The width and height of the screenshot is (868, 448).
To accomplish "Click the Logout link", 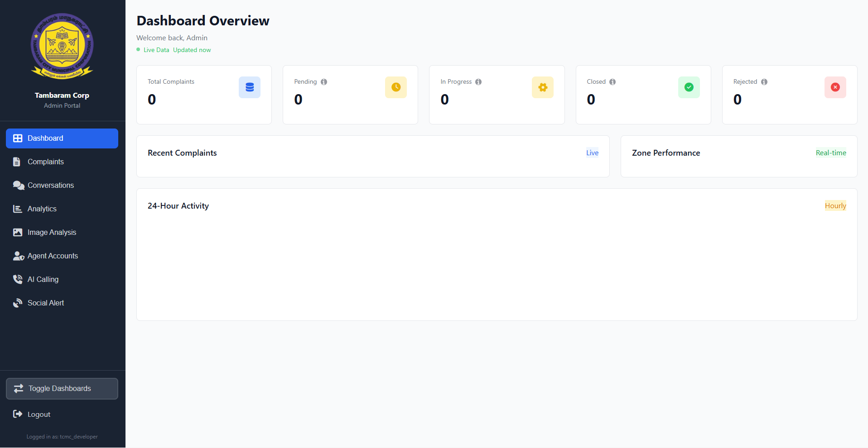I will tap(62, 414).
